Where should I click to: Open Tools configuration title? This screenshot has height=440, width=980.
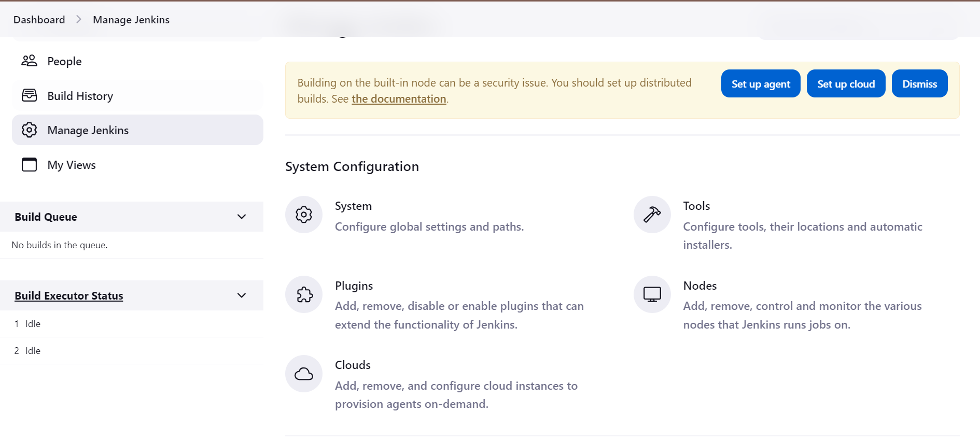[x=696, y=206]
